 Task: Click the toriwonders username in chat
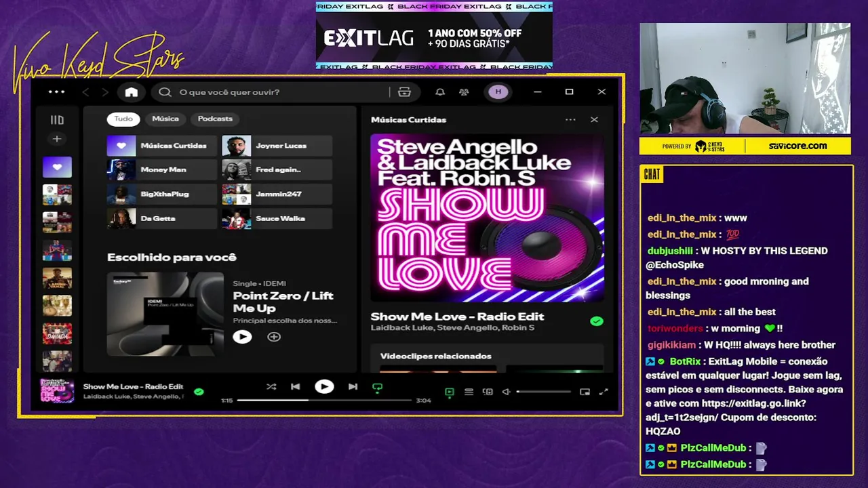pos(675,328)
